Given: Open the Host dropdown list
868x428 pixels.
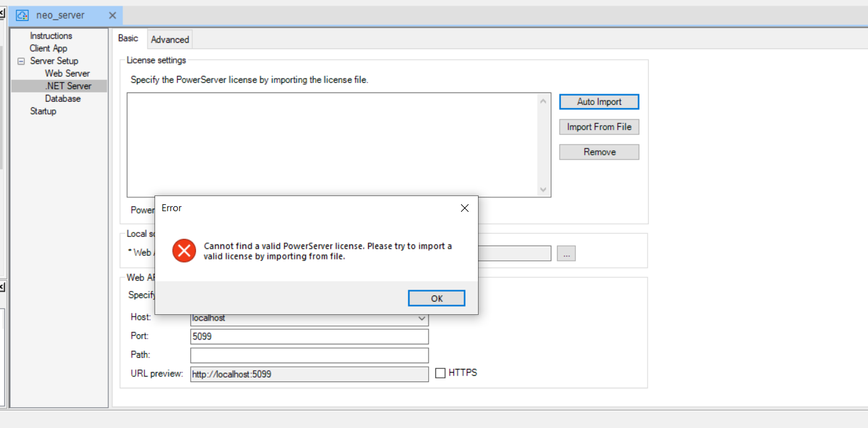Looking at the screenshot, I should [x=421, y=319].
